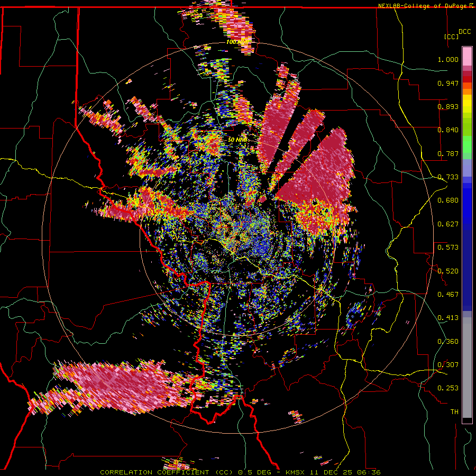This screenshot has width=476, height=476.
Task: Select the 0.840 color scale value
Action: (448, 130)
